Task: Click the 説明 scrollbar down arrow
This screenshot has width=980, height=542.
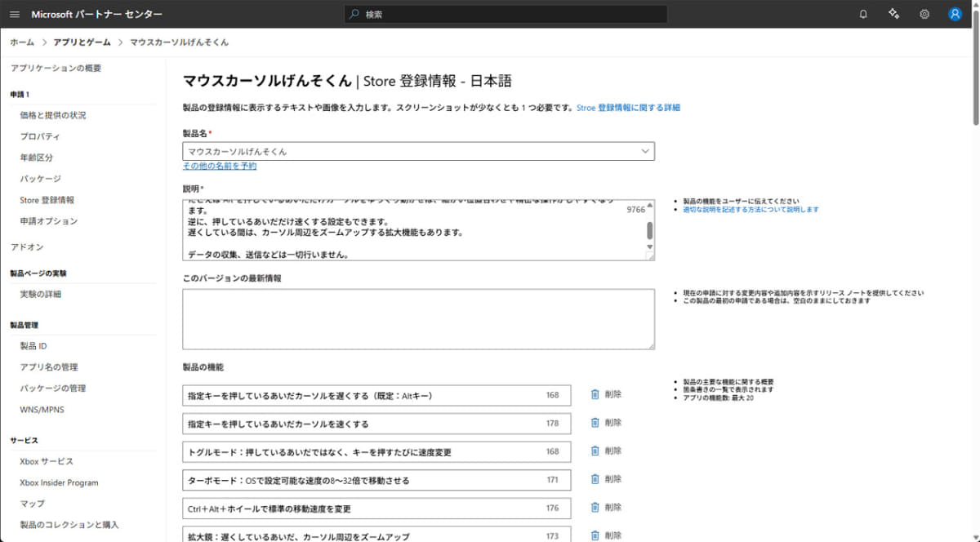Action: [650, 247]
